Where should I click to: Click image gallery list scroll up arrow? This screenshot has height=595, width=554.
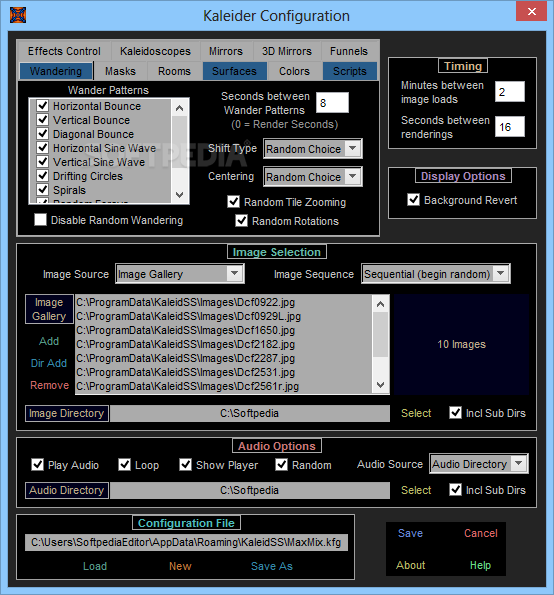coord(381,304)
